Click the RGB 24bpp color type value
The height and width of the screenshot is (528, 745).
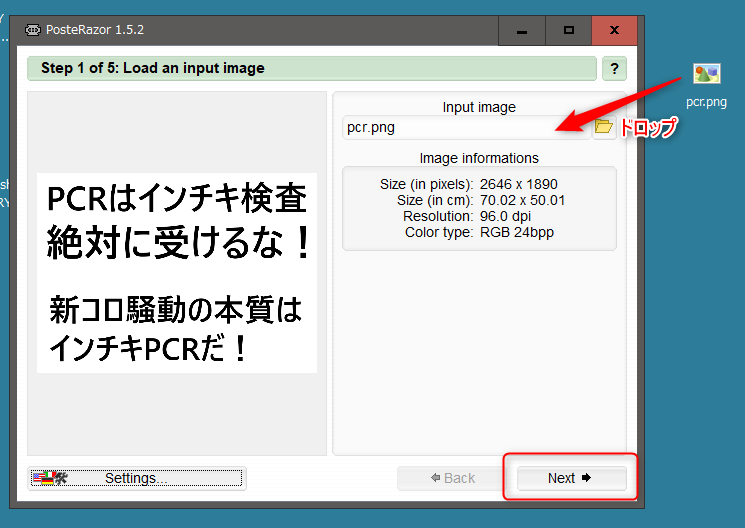tap(517, 232)
